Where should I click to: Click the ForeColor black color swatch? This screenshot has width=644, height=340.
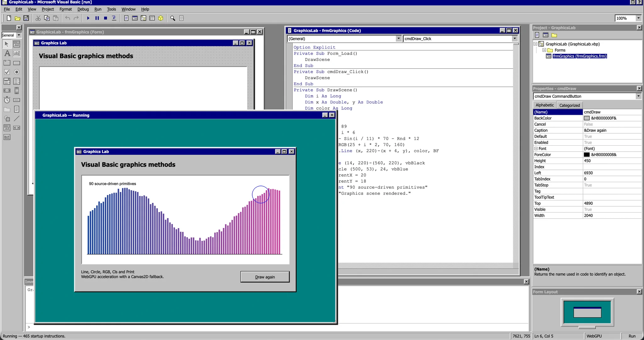(x=587, y=155)
